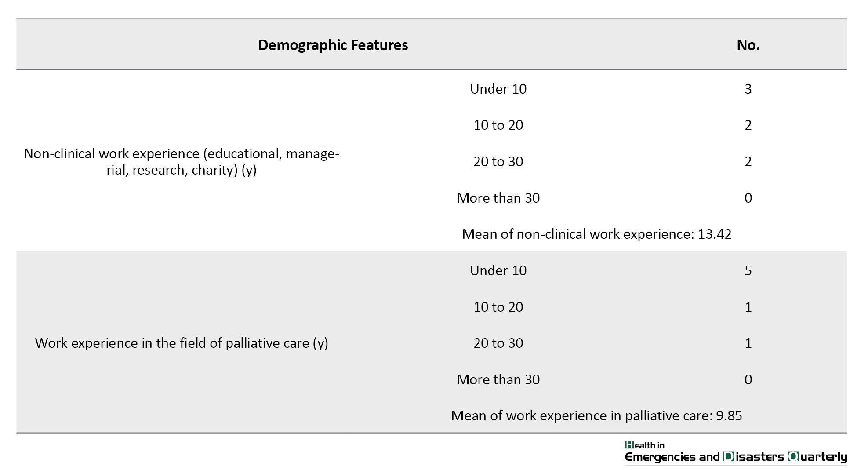
Task: Click the No. column header
Action: tap(748, 45)
